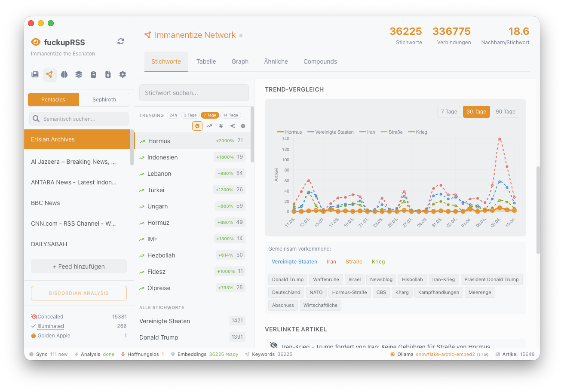
Task: Enable the 14 Tage trending filter
Action: [230, 115]
